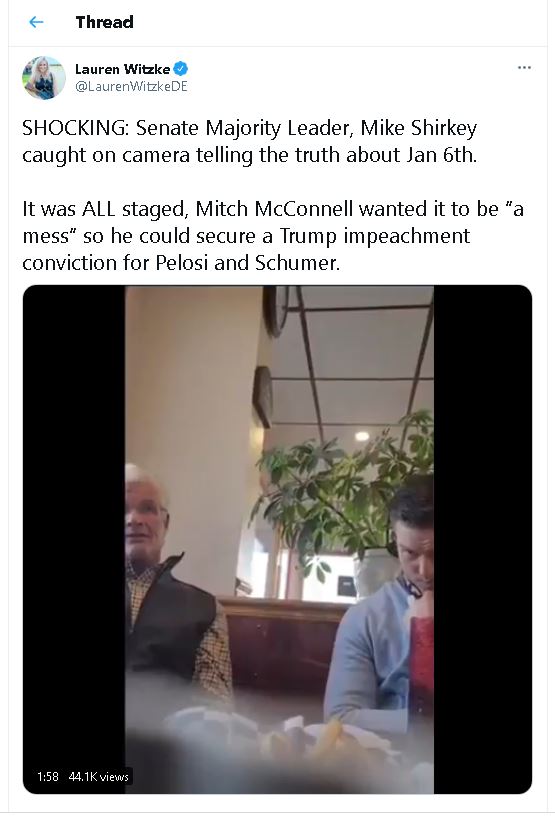Click the video's left black letterbox bar
The height and width of the screenshot is (819, 555).
tap(74, 540)
